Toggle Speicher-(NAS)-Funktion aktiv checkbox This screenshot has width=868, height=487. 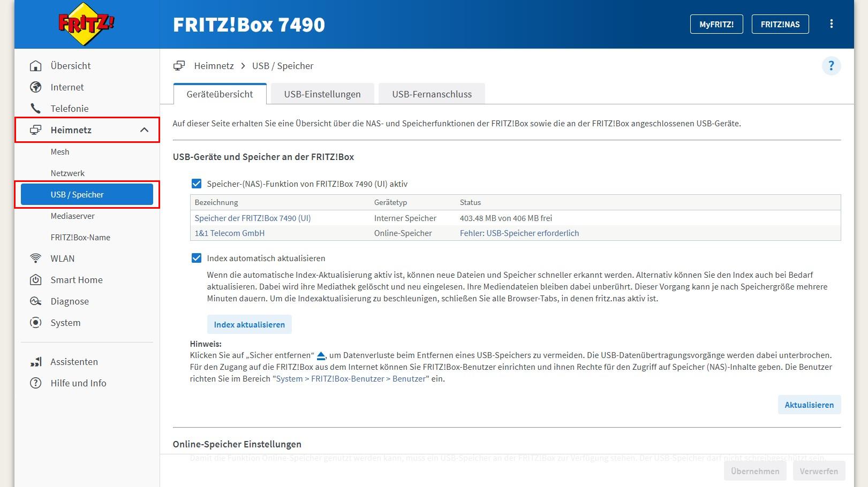197,184
